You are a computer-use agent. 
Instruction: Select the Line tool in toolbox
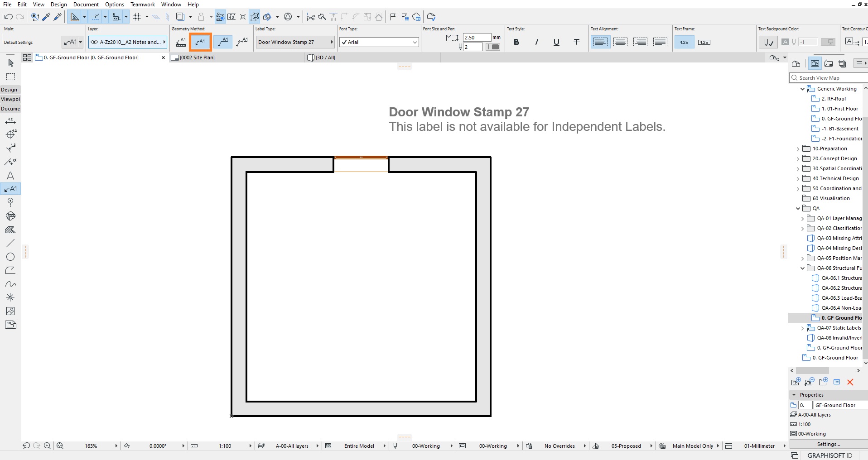(x=10, y=243)
